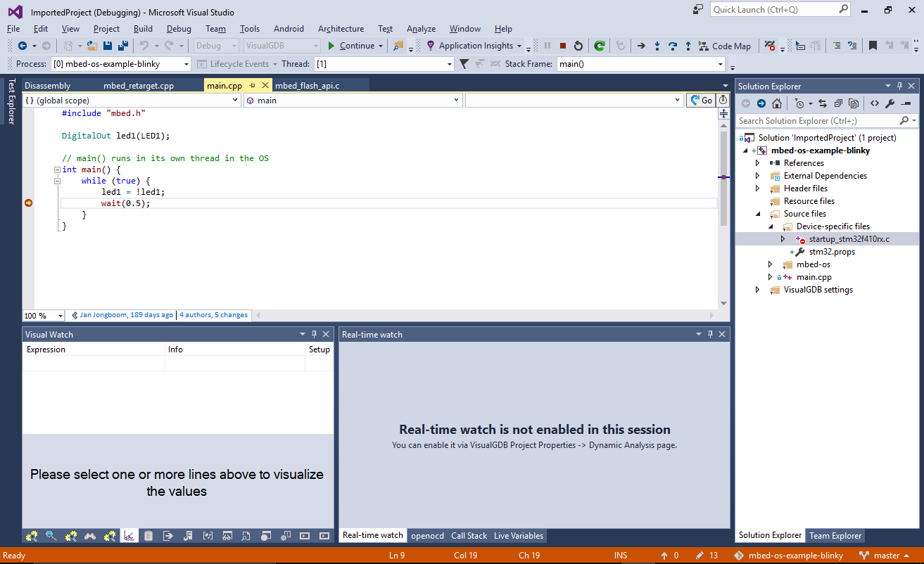This screenshot has width=924, height=564.
Task: Click the Sync with Active Document icon
Action: 822,103
